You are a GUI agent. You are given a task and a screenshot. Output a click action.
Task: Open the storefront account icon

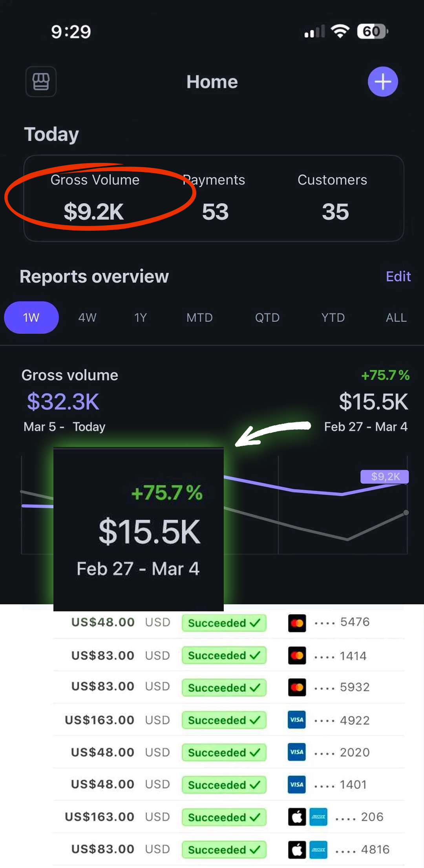(x=41, y=82)
